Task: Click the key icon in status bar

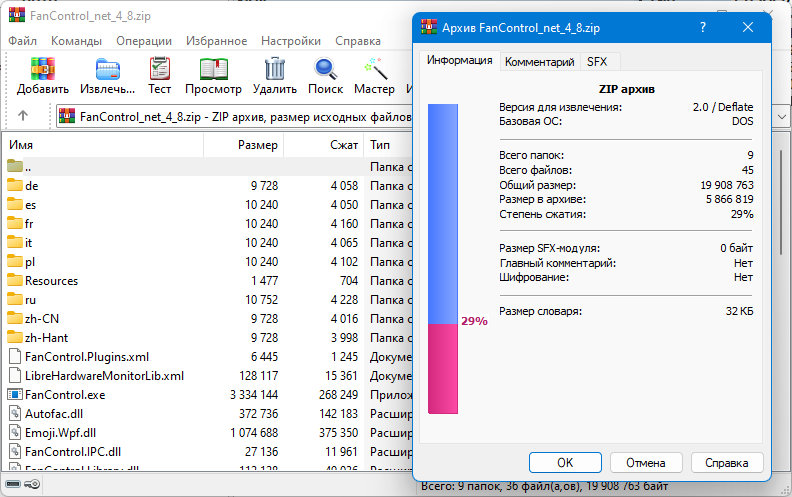Action: [32, 484]
